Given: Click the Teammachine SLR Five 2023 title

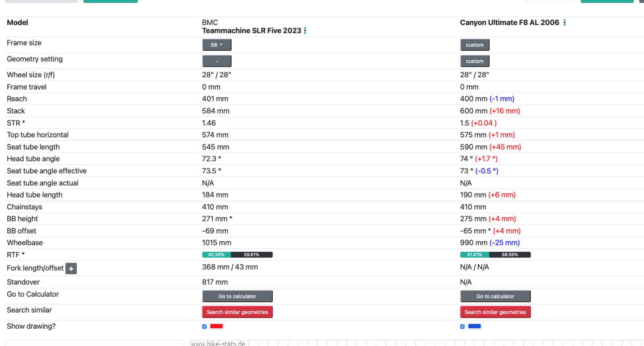Looking at the screenshot, I should (x=252, y=31).
